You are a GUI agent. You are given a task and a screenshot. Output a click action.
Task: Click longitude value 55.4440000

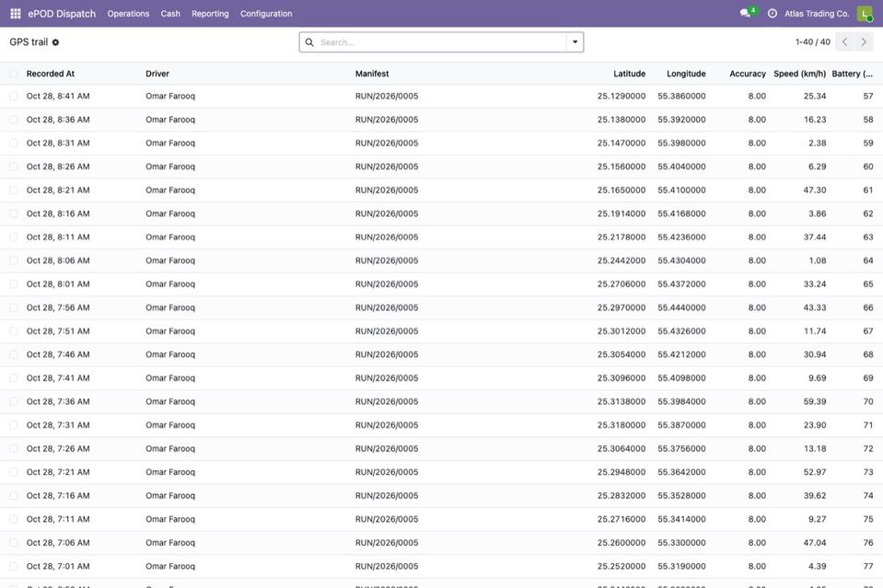click(681, 307)
